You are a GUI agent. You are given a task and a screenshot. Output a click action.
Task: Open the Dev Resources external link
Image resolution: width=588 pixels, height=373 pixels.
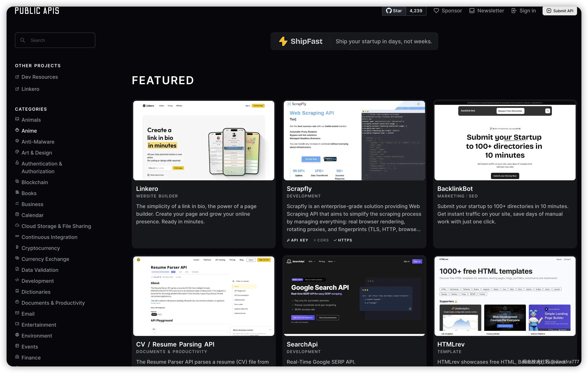40,77
